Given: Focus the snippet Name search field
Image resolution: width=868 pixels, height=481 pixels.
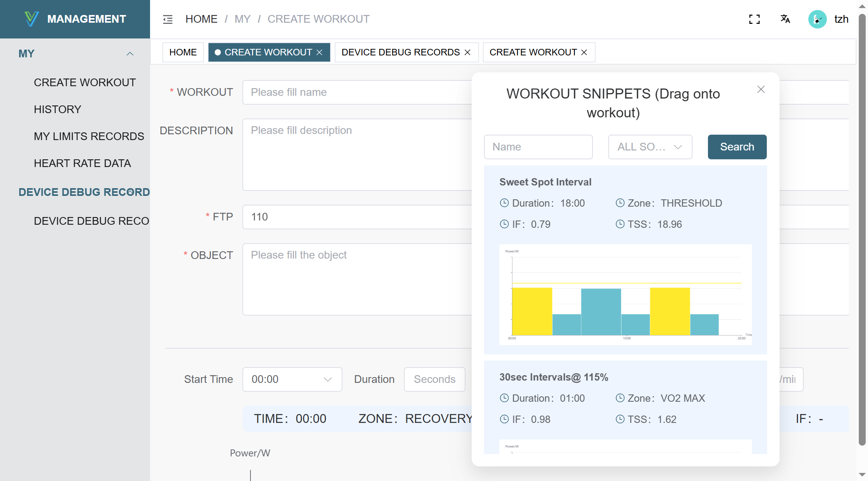Looking at the screenshot, I should coord(538,147).
